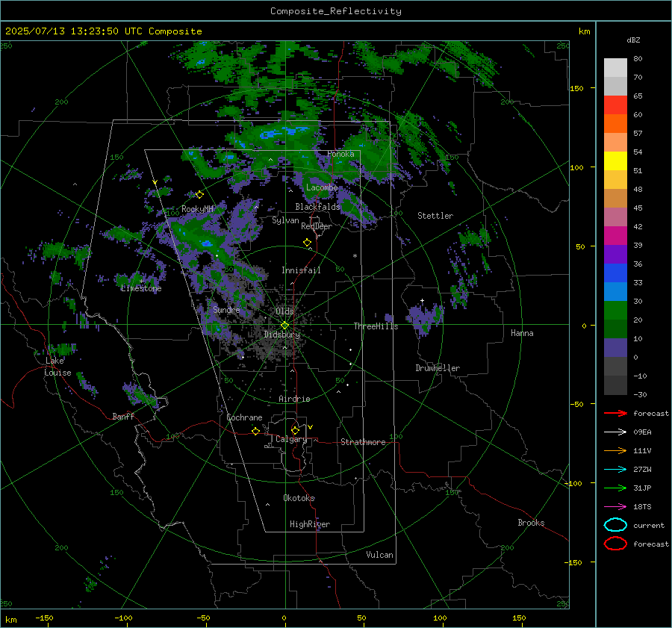The height and width of the screenshot is (628, 672).
Task: Click the RockyMH label
Action: (197, 209)
